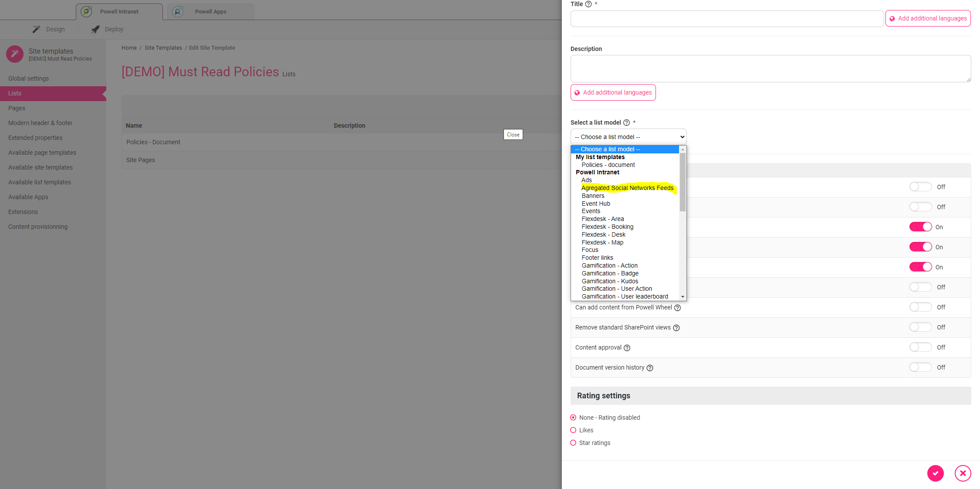
Task: Toggle the topmost Off switch in settings
Action: [920, 187]
